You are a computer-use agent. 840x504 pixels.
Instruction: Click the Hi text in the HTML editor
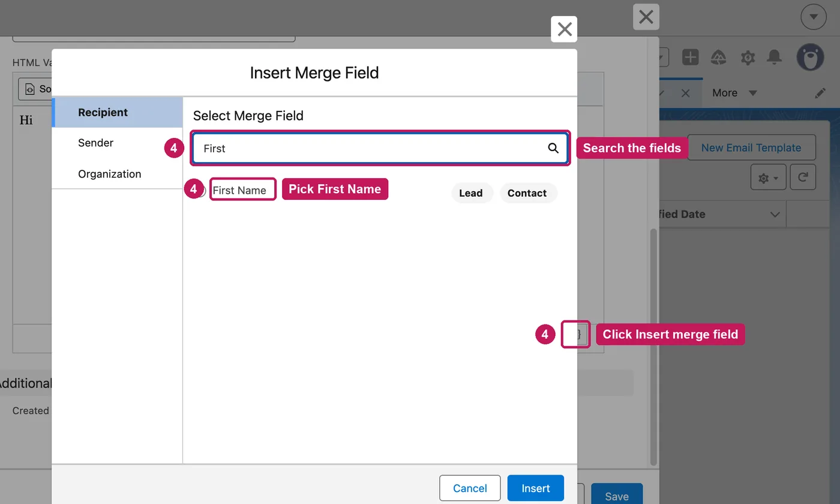click(26, 120)
